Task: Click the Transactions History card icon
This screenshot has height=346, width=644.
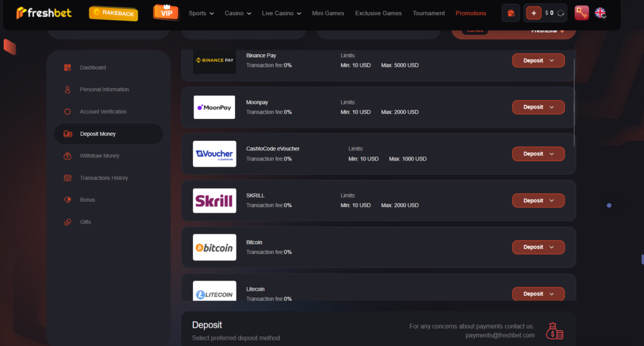Action: [x=67, y=178]
